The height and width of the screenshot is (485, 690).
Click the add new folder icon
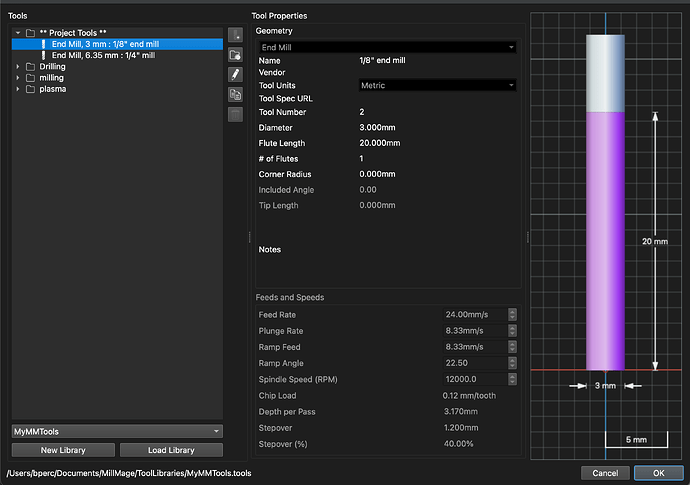[235, 55]
